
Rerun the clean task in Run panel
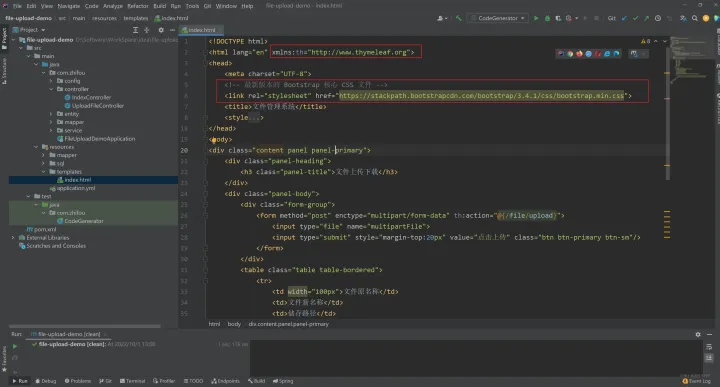(15, 346)
